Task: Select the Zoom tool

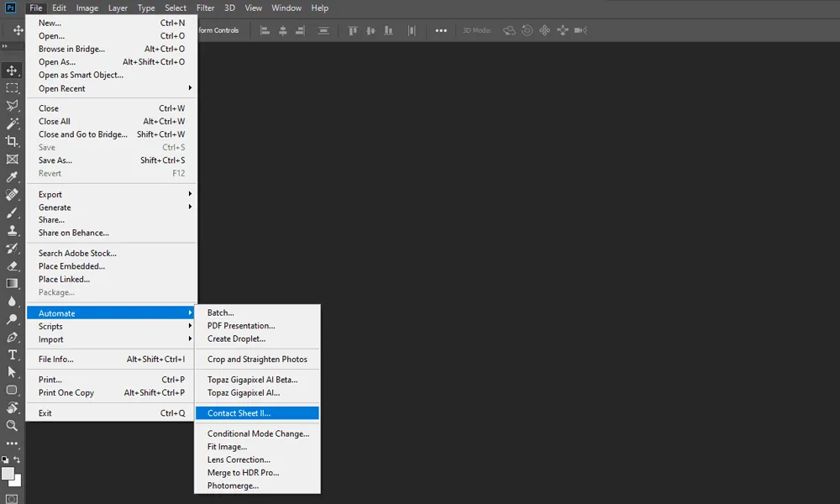Action: (x=12, y=426)
